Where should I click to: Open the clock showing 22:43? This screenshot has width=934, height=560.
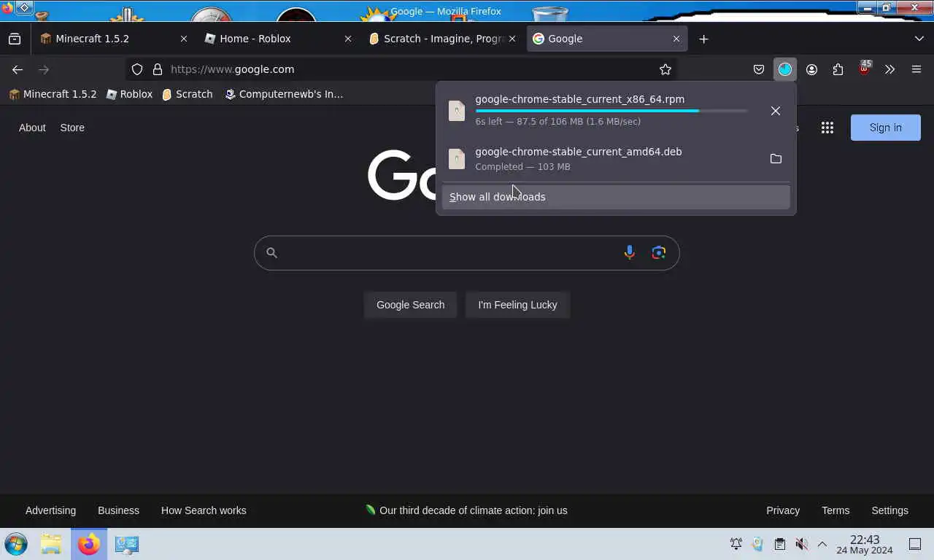point(865,544)
